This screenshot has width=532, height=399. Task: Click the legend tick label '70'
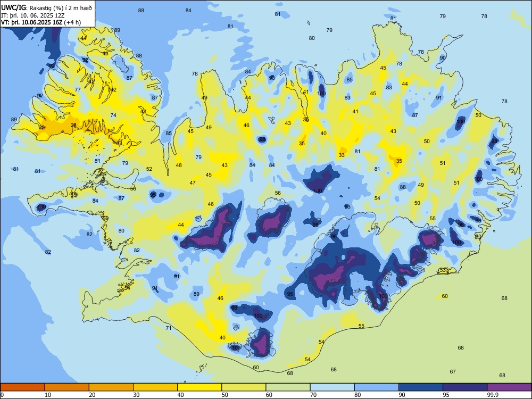(313, 395)
